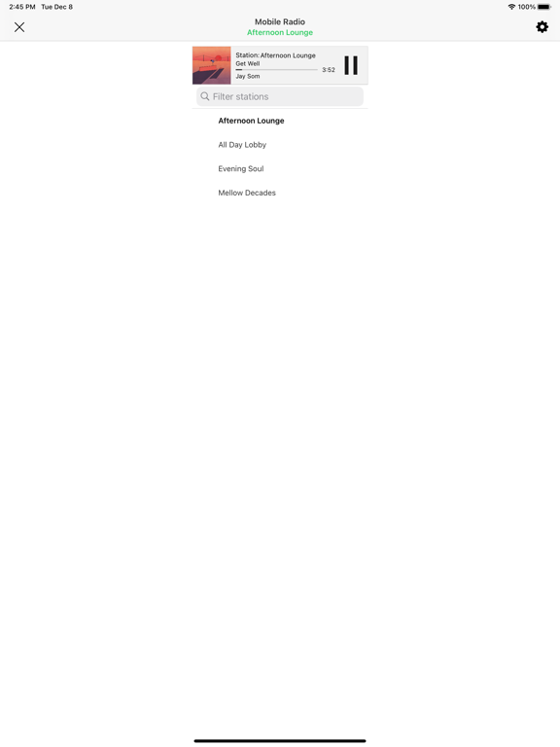The image size is (560, 747).
Task: Tap the Get Well album artwork
Action: pos(211,65)
